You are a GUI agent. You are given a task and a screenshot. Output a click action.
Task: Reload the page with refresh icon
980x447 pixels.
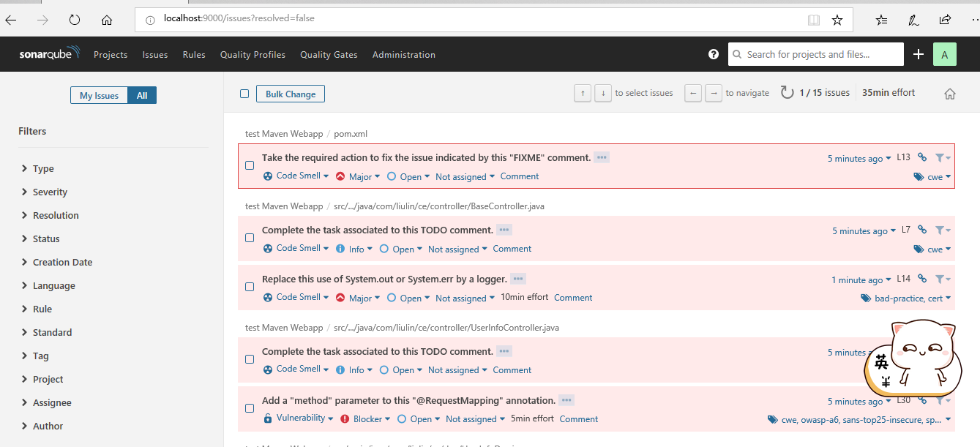tap(74, 20)
